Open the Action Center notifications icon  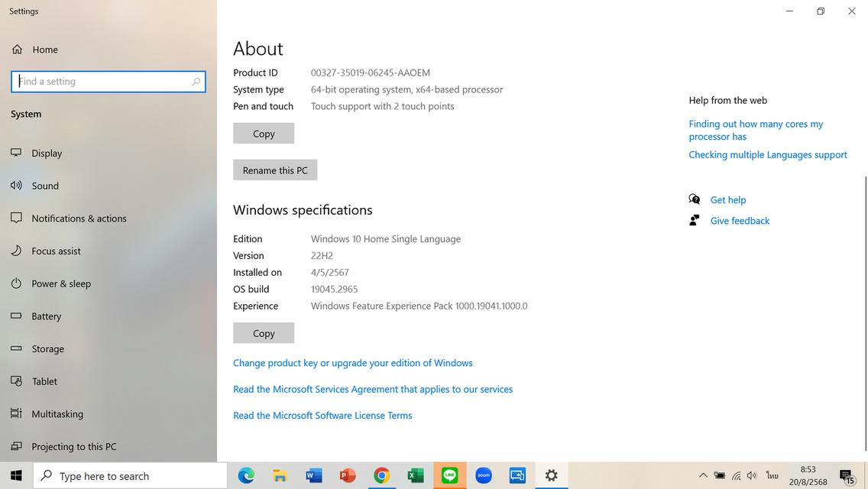pyautogui.click(x=847, y=476)
